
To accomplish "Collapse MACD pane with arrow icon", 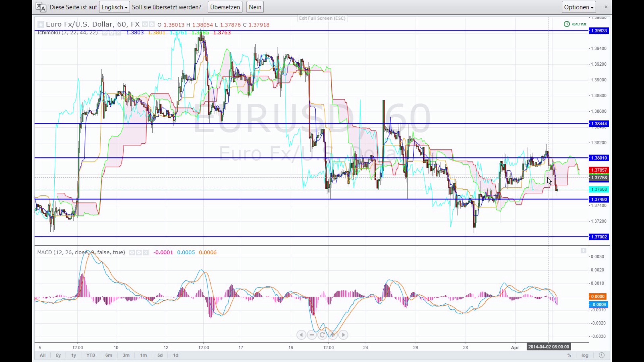I will tap(584, 251).
